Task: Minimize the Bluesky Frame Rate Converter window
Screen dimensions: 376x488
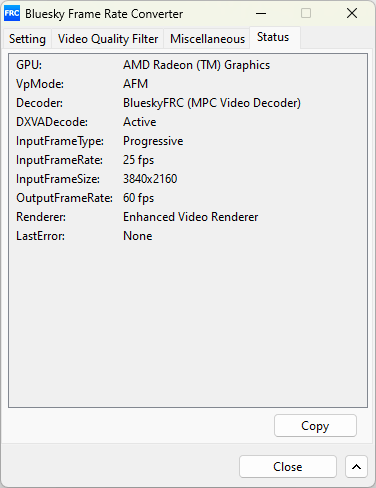Action: tap(261, 14)
